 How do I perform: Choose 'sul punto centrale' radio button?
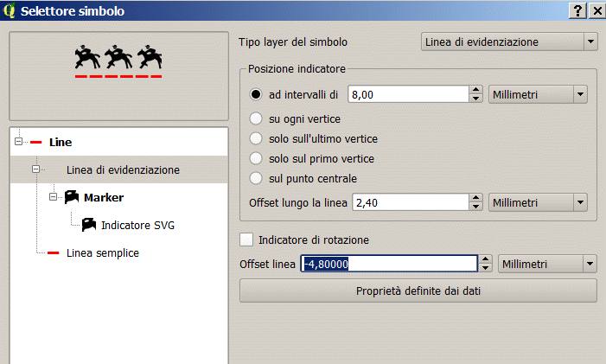(x=256, y=178)
